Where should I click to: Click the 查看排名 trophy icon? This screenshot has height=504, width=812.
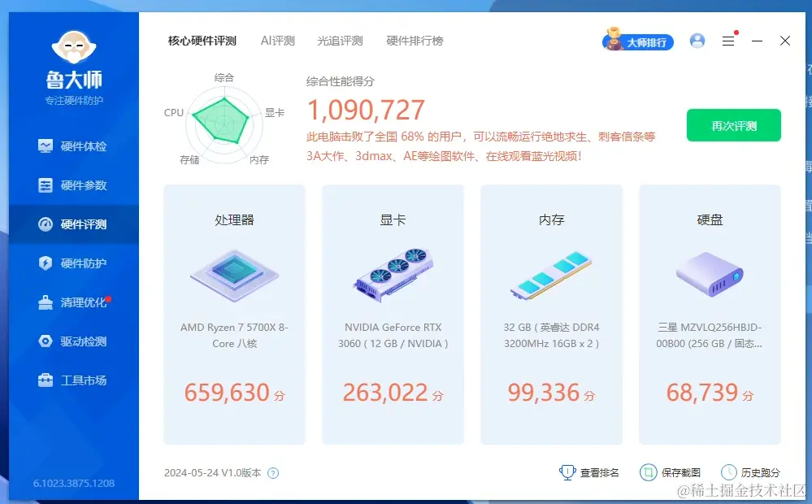pos(567,472)
